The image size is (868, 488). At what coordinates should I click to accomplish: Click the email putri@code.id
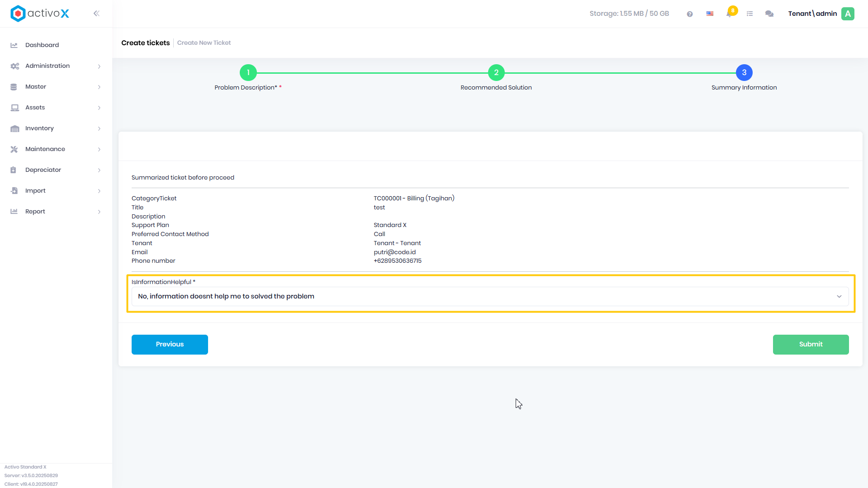[394, 252]
